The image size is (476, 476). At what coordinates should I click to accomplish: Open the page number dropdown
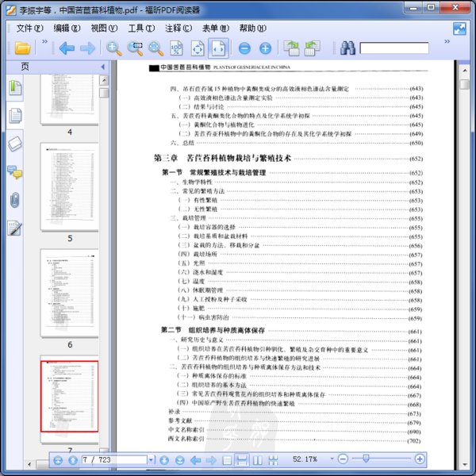(152, 460)
